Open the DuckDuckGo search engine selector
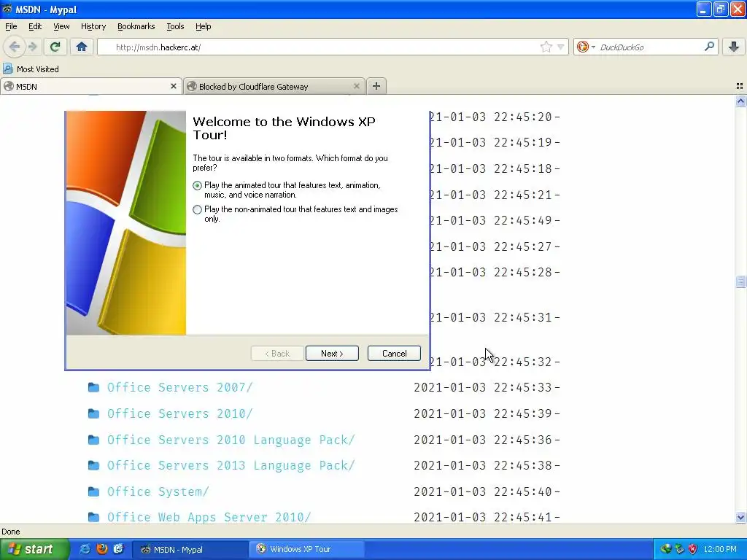Viewport: 747px width, 560px height. (586, 47)
